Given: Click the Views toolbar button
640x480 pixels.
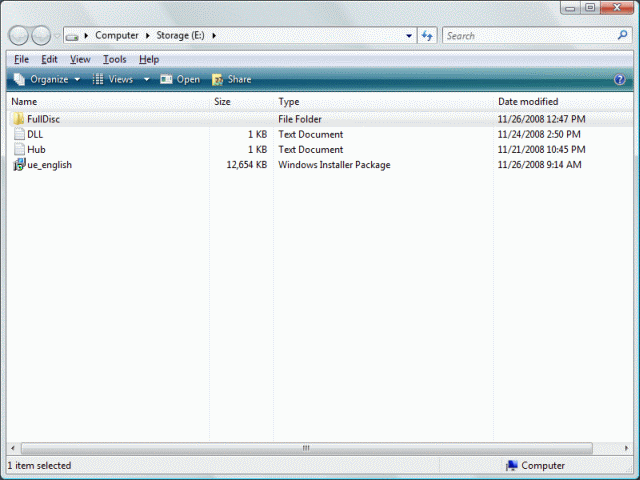Looking at the screenshot, I should (113, 79).
